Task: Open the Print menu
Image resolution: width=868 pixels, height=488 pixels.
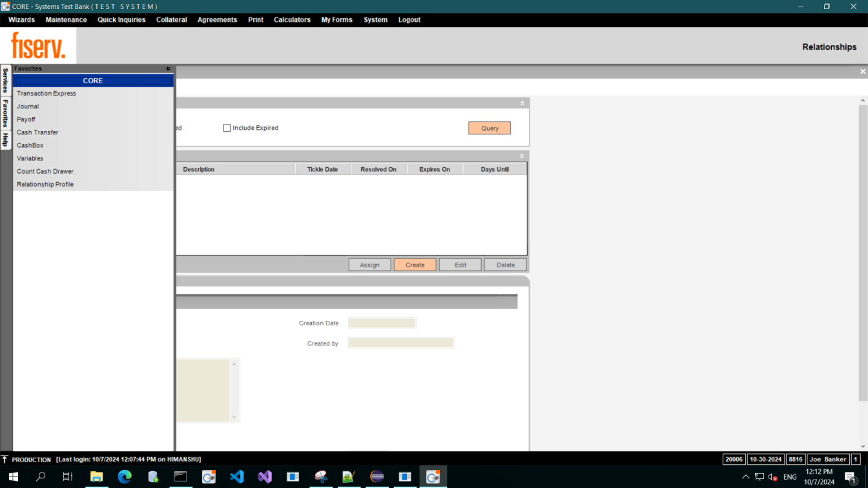Action: pyautogui.click(x=256, y=20)
